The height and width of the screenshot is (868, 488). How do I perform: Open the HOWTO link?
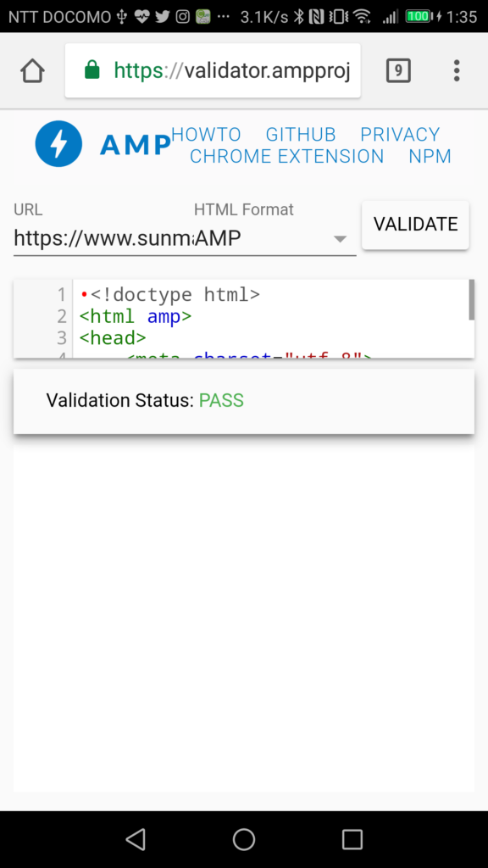[x=207, y=135]
